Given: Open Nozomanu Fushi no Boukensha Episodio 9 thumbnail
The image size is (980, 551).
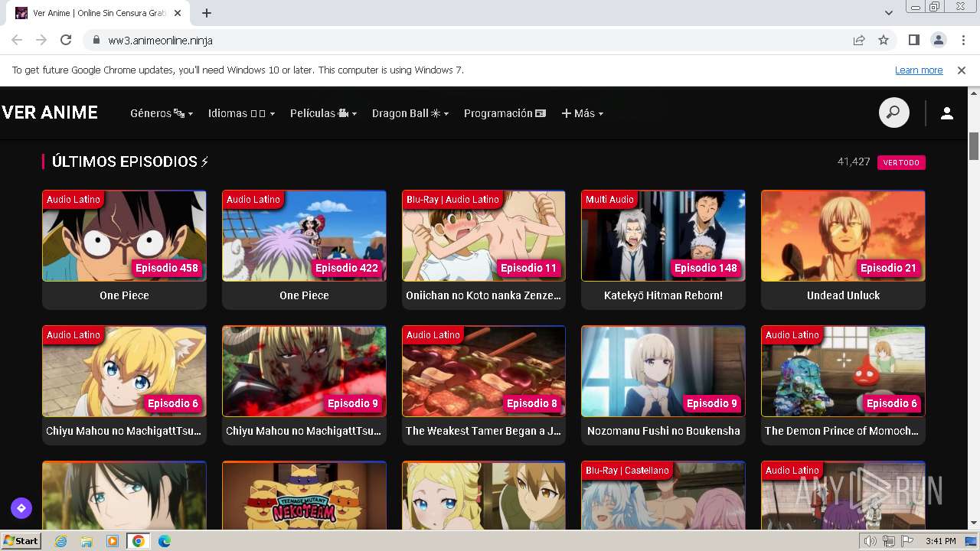Looking at the screenshot, I should click(663, 371).
